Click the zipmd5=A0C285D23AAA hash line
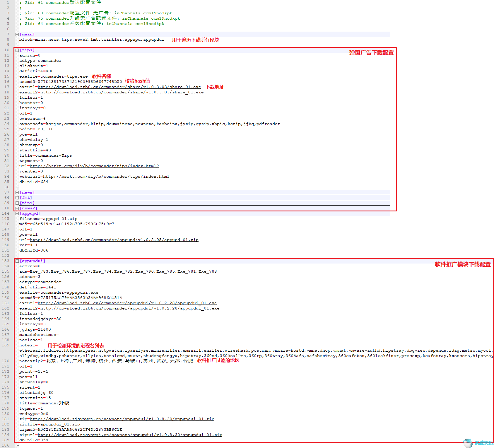The width and height of the screenshot is (494, 448). 71,430
